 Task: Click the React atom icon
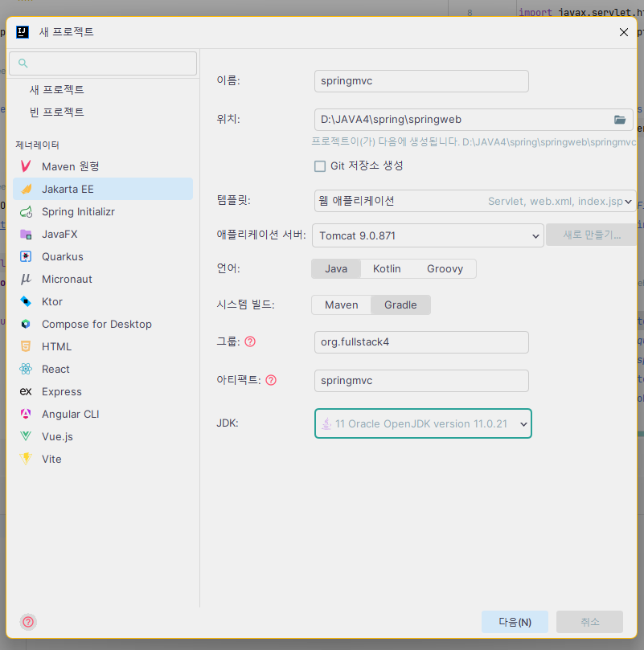click(x=26, y=369)
